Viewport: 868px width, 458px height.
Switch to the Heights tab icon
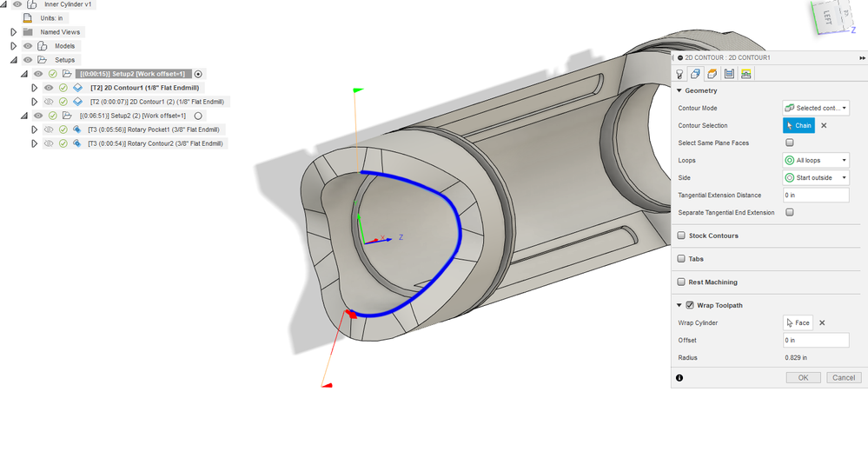712,74
